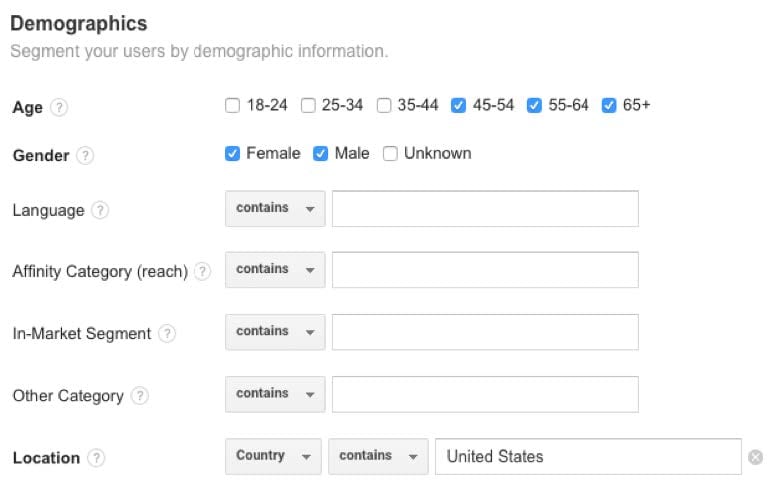Check the 25-34 age range
This screenshot has width=778, height=494.
[x=309, y=105]
